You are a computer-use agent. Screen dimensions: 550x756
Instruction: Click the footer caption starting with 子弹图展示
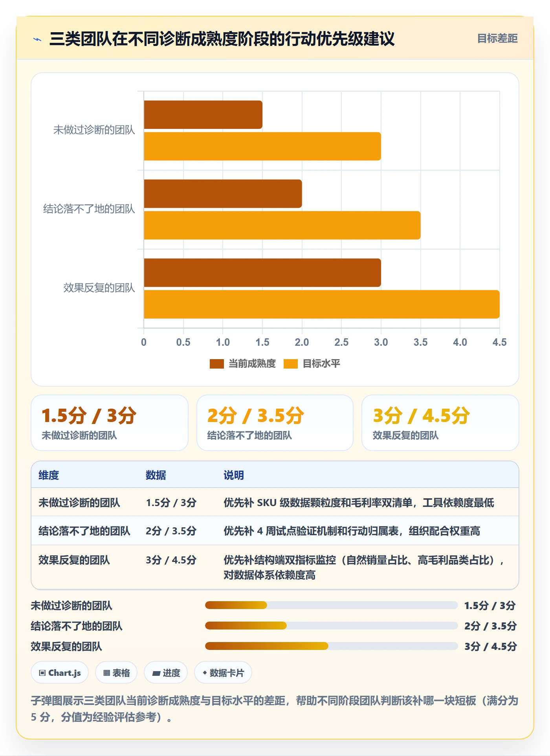click(x=275, y=709)
